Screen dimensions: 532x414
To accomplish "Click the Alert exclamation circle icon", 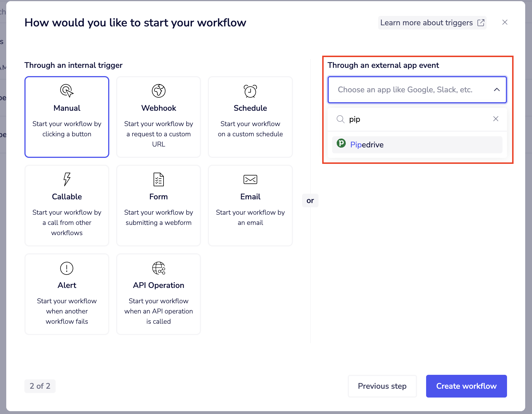I will coord(67,268).
